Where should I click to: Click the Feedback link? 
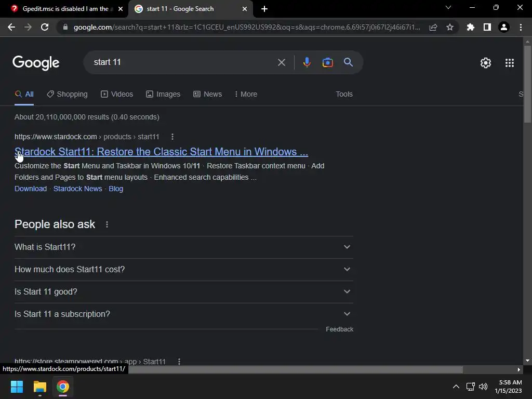[339, 329]
